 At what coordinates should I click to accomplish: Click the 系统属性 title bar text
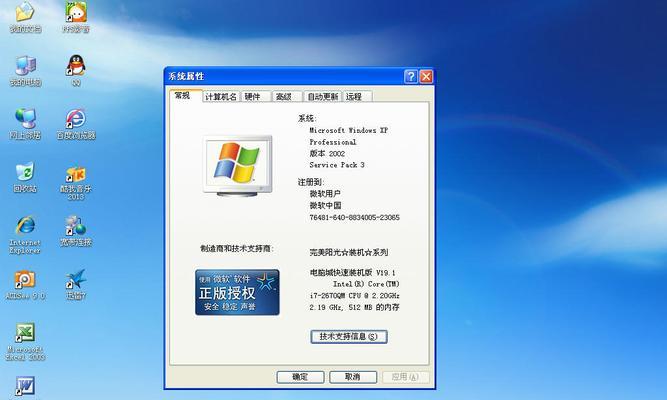tap(186, 77)
